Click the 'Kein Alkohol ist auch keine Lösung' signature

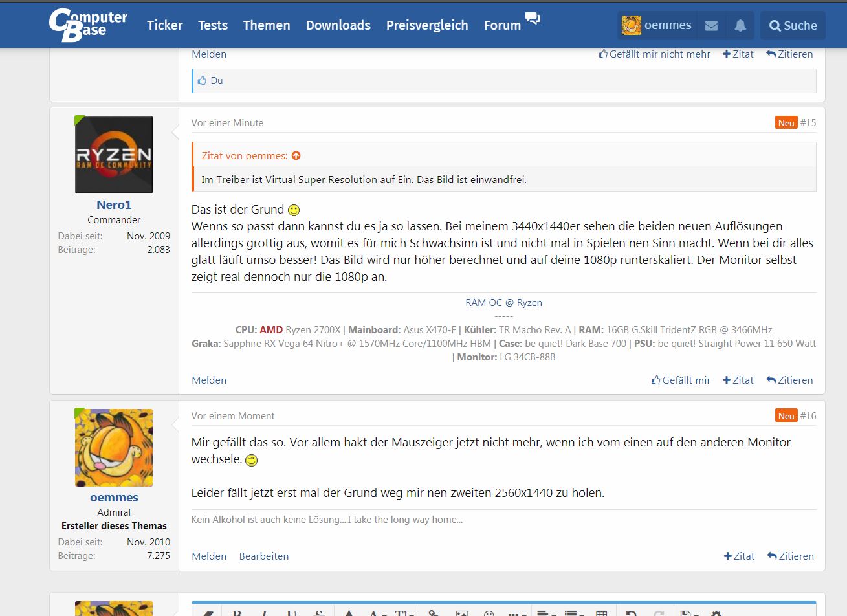327,520
